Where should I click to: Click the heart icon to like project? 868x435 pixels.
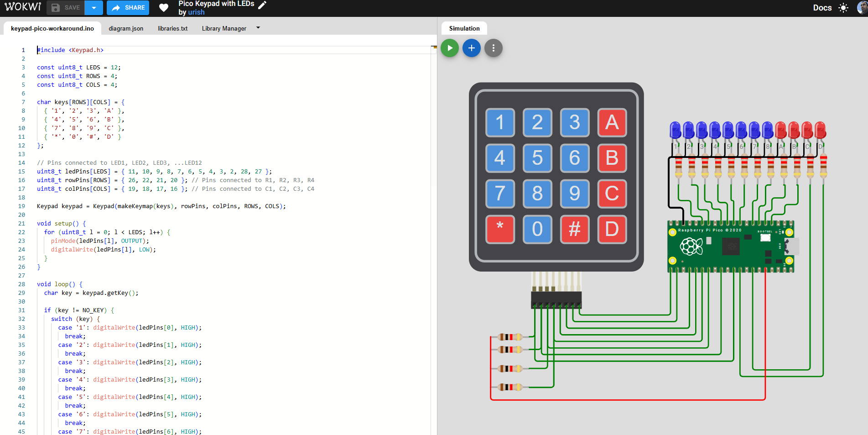point(164,8)
